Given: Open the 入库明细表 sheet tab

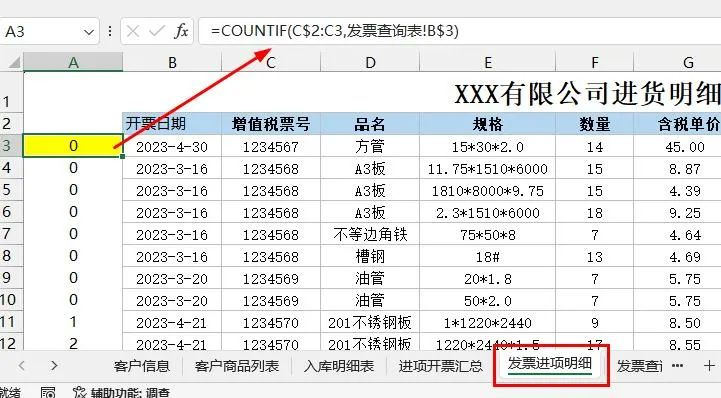Looking at the screenshot, I should click(339, 366).
